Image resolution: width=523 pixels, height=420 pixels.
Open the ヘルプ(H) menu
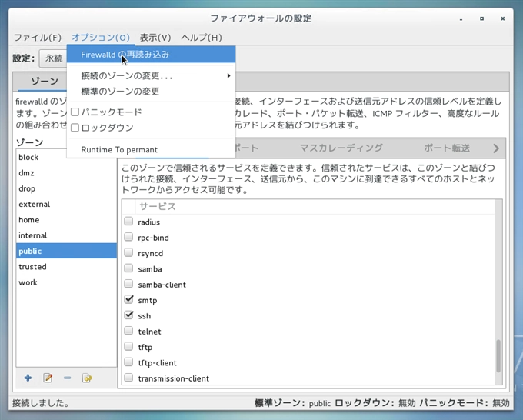[x=202, y=38]
